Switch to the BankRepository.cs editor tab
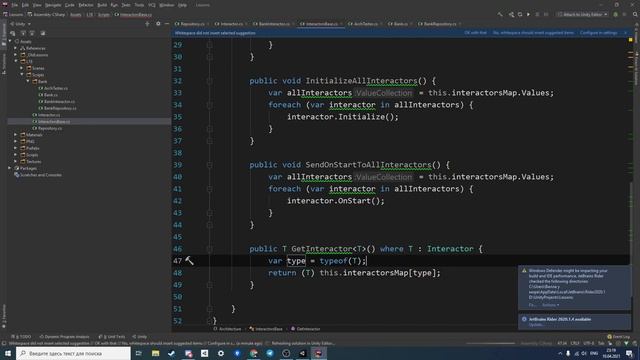Image resolution: width=640 pixels, height=360 pixels. [x=439, y=24]
